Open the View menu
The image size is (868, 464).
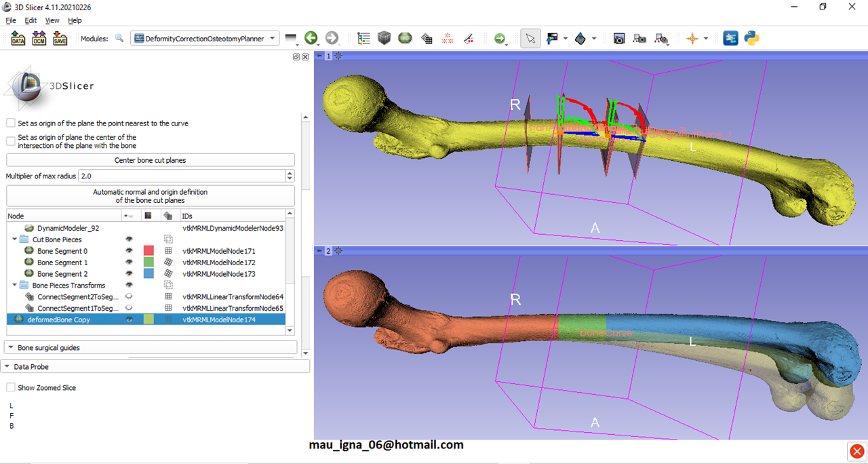click(52, 20)
